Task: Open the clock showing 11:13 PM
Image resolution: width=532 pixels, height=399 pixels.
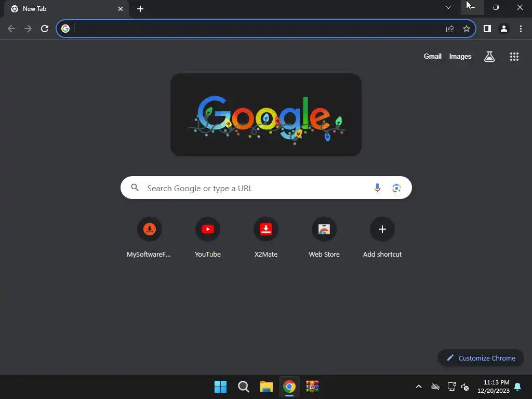Action: [x=494, y=387]
